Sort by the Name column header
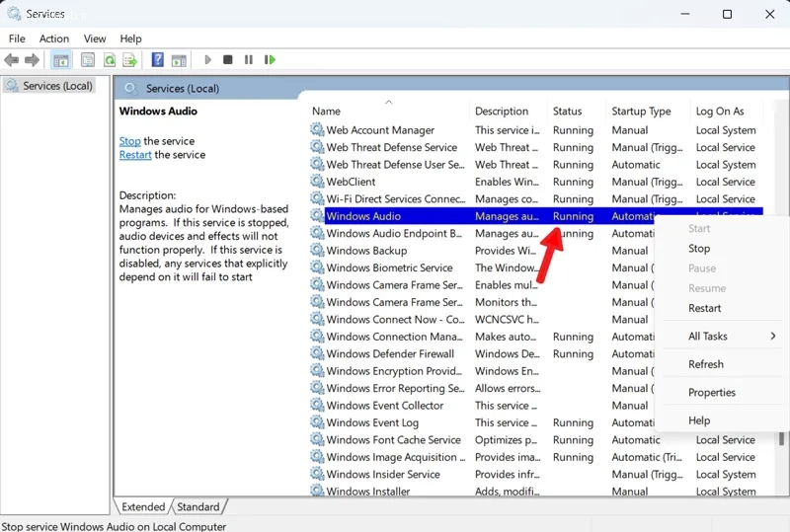The image size is (790, 532). (389, 111)
